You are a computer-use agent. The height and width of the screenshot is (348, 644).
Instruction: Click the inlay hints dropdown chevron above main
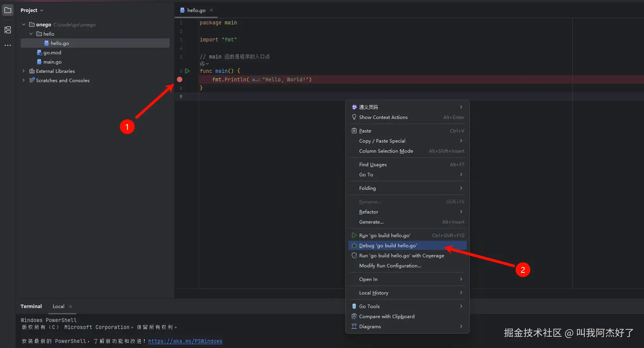coord(208,64)
